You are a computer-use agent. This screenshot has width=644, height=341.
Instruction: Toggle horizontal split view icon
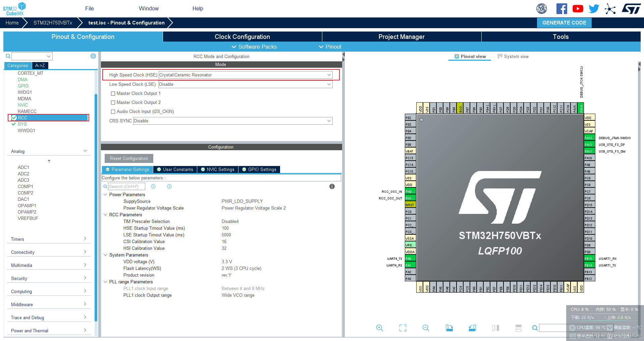coord(519,328)
